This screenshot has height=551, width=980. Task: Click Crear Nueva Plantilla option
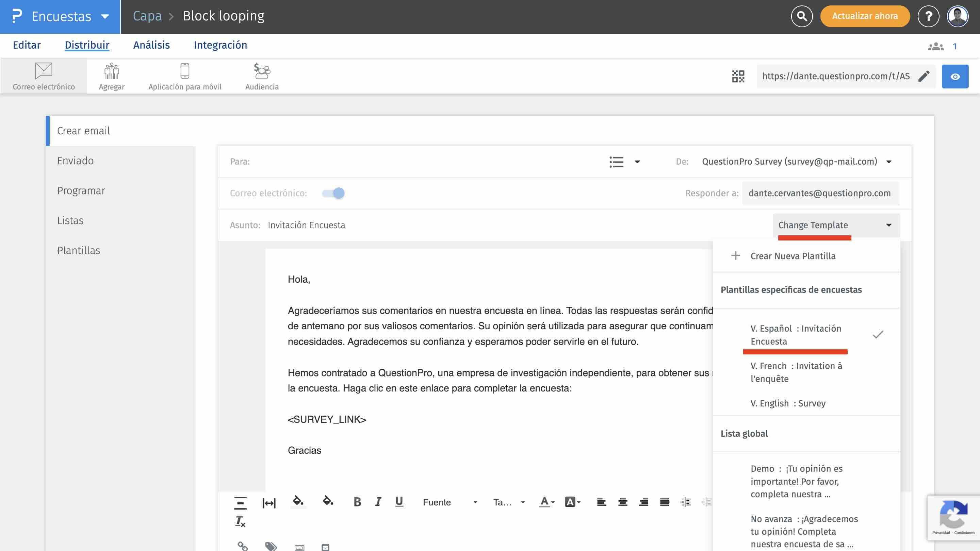pos(793,256)
